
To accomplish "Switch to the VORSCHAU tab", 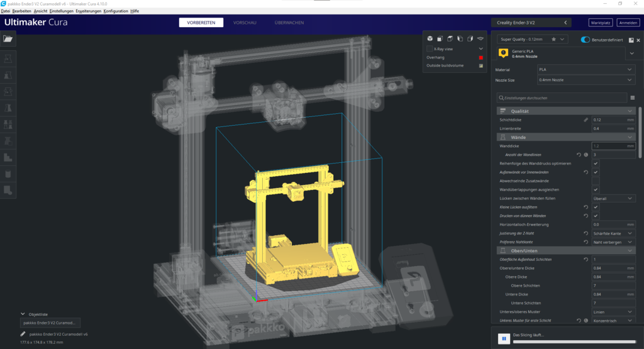I will [x=245, y=23].
